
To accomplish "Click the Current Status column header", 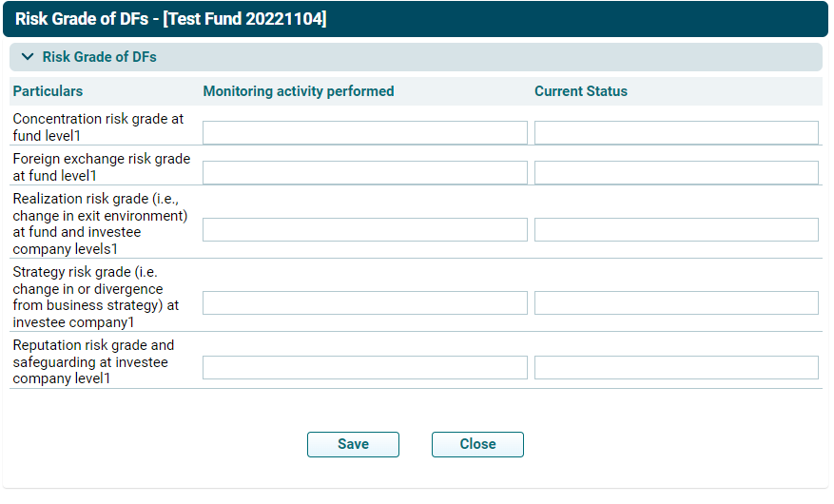I will (580, 91).
